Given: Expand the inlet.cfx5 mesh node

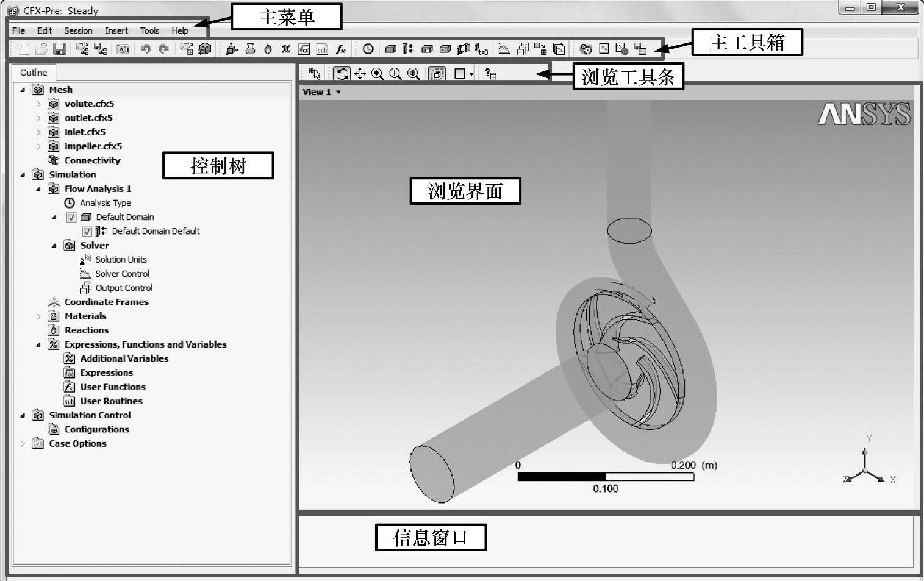Looking at the screenshot, I should (38, 132).
